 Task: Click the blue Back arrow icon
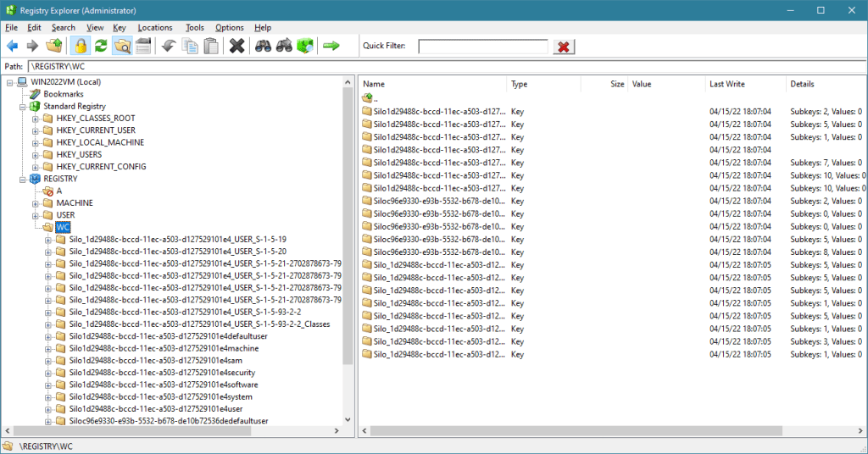pyautogui.click(x=12, y=46)
